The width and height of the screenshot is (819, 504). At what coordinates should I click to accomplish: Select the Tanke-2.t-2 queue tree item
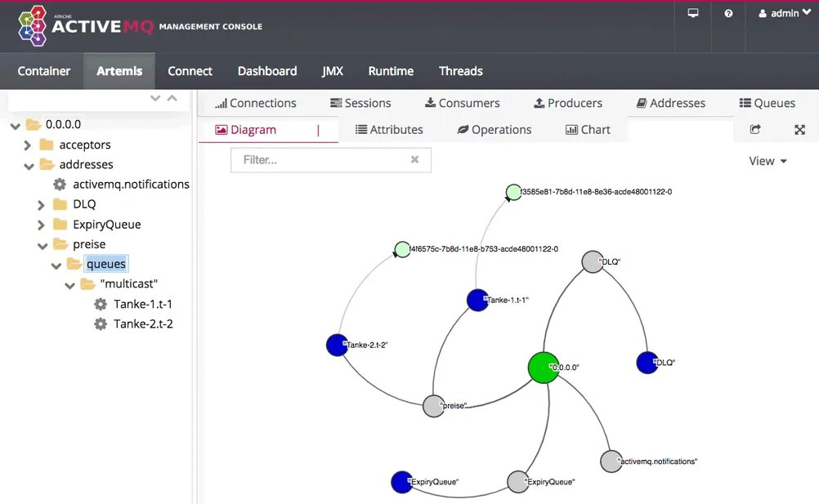coord(143,323)
